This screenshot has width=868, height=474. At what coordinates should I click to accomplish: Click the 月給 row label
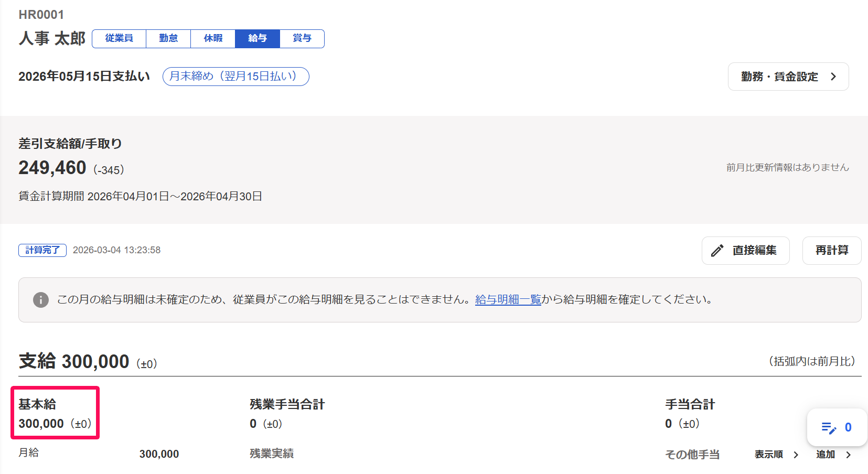pos(29,453)
